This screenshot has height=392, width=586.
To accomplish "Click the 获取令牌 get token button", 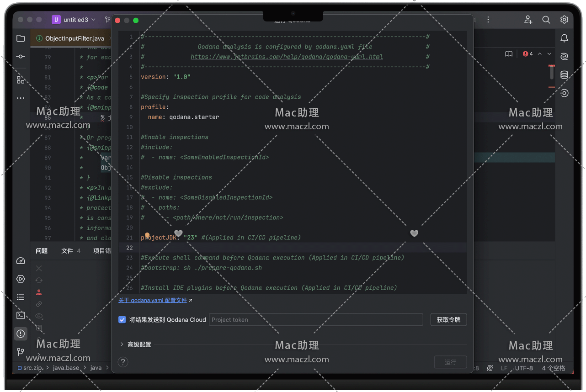I will [448, 320].
